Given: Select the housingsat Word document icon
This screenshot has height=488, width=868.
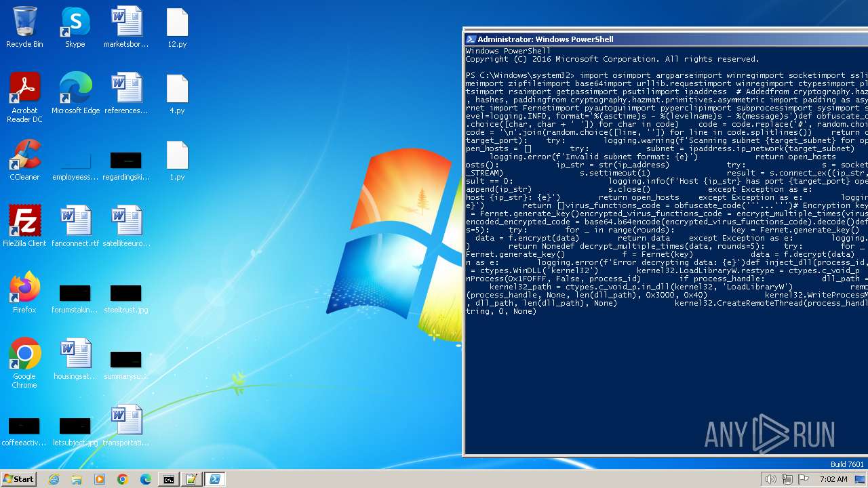Looking at the screenshot, I should (75, 359).
